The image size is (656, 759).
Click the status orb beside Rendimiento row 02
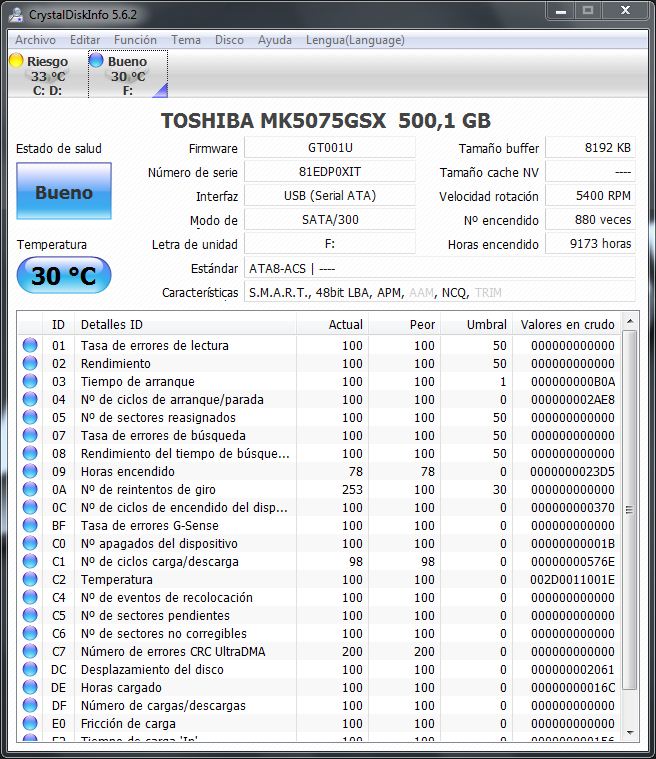tap(30, 363)
